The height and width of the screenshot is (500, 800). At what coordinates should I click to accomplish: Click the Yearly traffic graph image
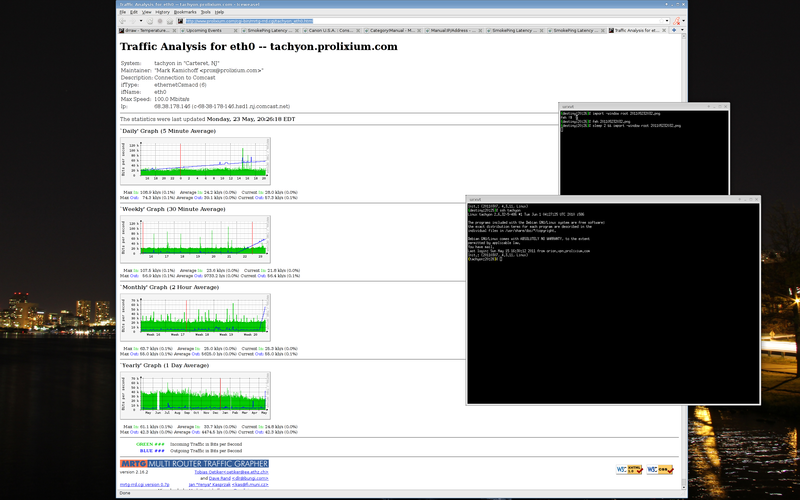pos(195,395)
